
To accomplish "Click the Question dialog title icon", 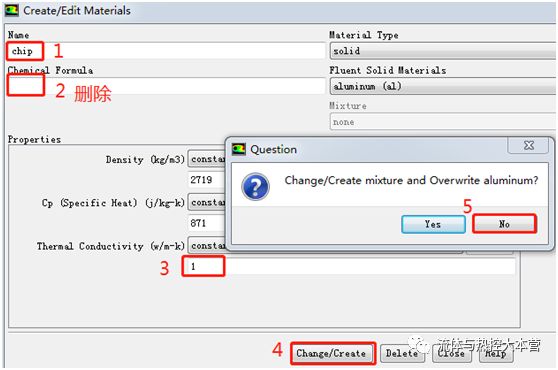I will click(x=239, y=149).
